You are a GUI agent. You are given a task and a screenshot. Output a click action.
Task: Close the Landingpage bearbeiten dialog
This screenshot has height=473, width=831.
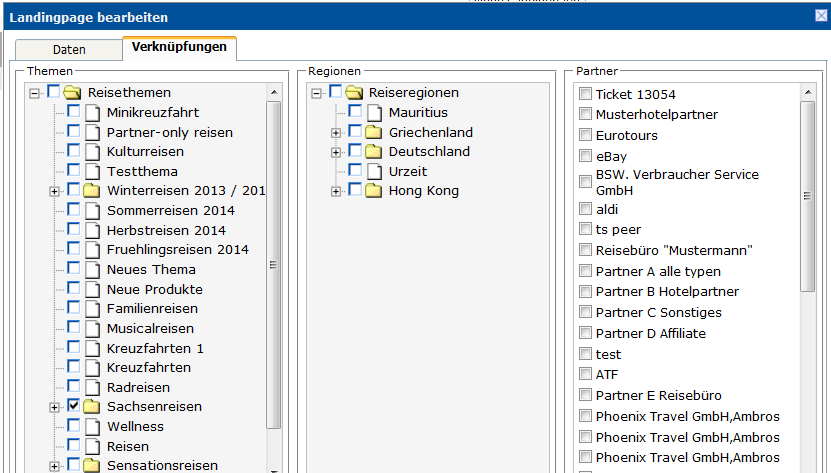click(x=821, y=17)
